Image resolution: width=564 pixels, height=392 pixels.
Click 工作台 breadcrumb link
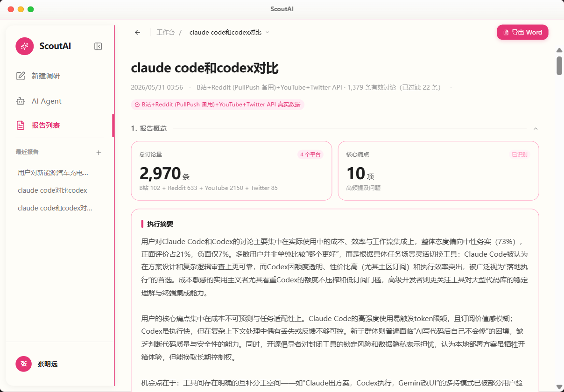coord(166,32)
